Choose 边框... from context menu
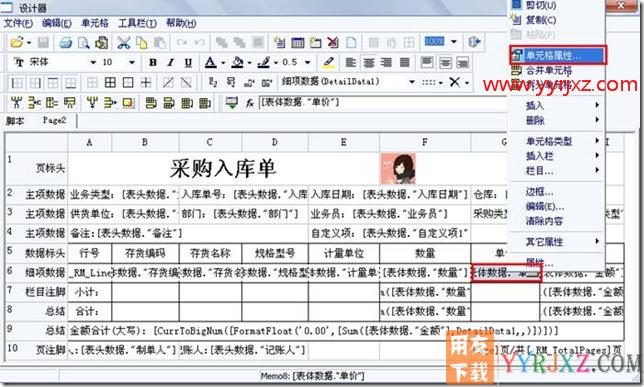The height and width of the screenshot is (387, 644). [x=539, y=191]
